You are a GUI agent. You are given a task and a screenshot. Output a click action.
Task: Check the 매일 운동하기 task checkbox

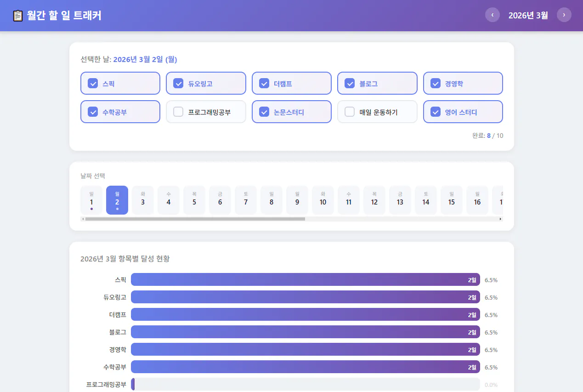pyautogui.click(x=350, y=112)
